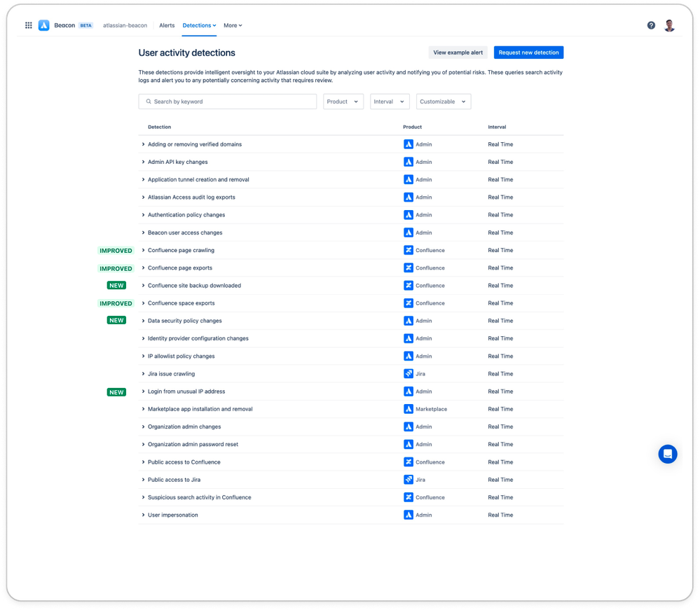Click the "Public access to Confluence" detection name
Viewport: 700px width, 610px height.
184,462
